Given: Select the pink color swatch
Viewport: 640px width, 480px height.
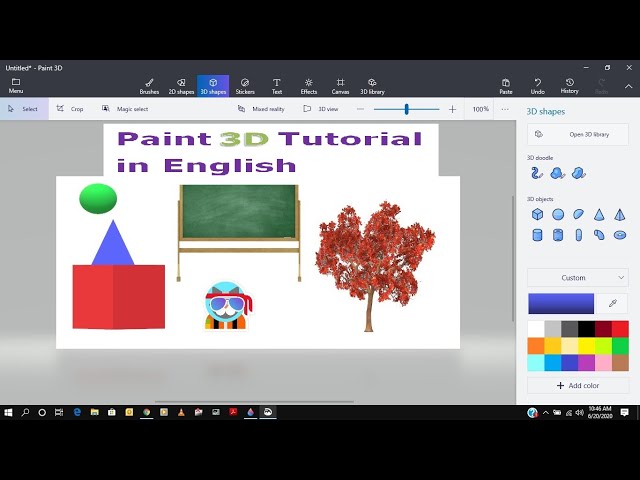Looking at the screenshot, I should coord(603,363).
